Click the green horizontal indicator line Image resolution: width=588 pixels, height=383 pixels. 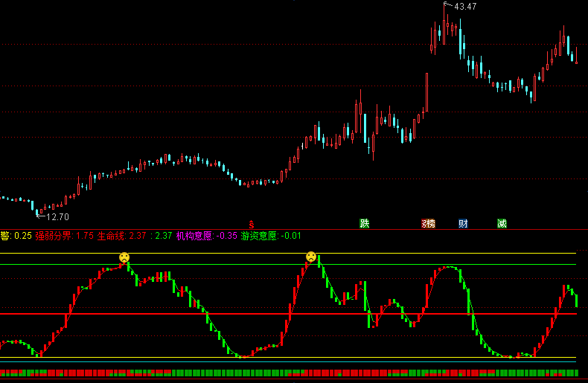click(288, 265)
